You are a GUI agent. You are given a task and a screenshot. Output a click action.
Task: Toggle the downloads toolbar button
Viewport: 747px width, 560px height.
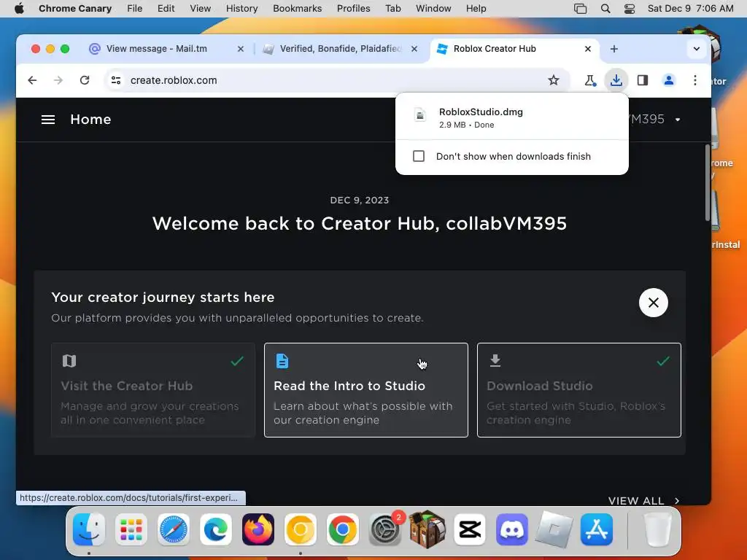click(616, 80)
